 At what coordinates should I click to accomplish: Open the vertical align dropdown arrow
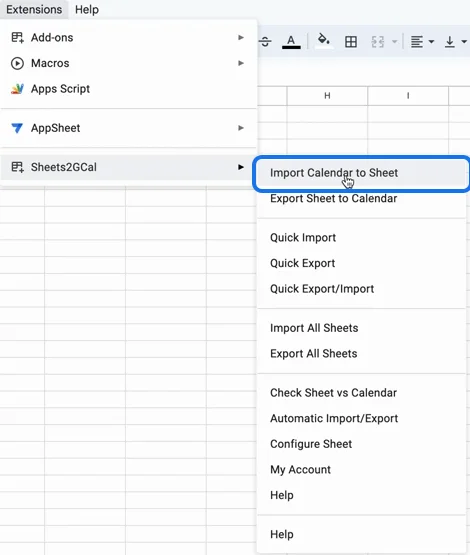(x=464, y=42)
